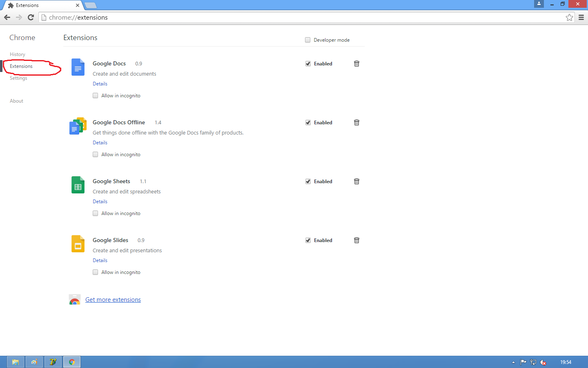Click the second taskbar app icon
Image resolution: width=588 pixels, height=368 pixels.
[x=34, y=362]
